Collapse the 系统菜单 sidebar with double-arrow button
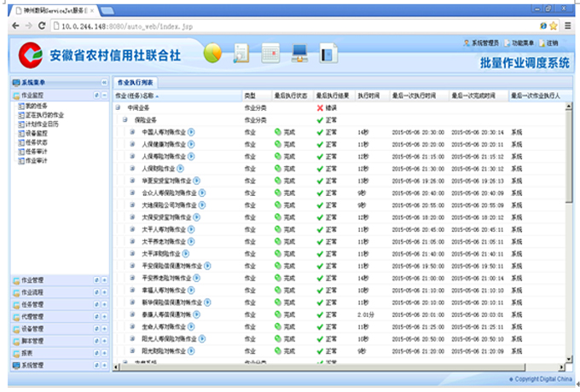The width and height of the screenshot is (580, 392). pos(104,83)
